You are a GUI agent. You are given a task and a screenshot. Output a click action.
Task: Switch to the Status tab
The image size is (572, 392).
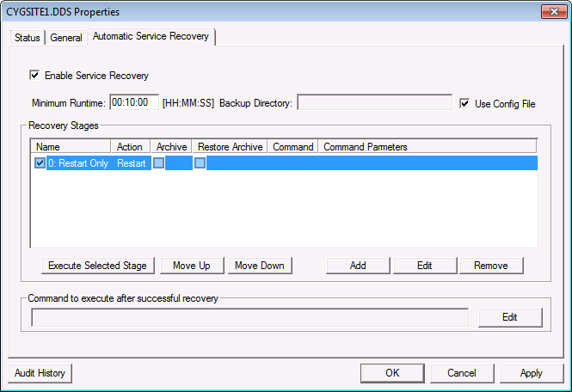tap(28, 38)
